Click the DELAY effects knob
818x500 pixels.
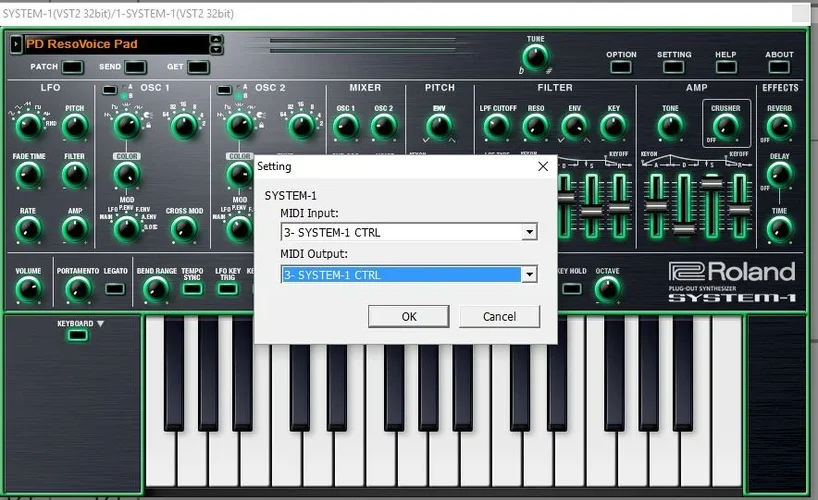779,174
